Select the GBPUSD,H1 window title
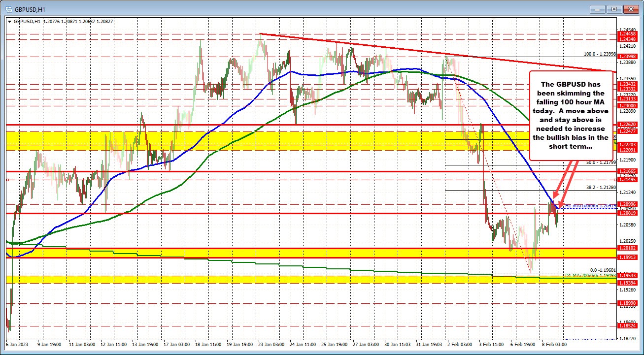 point(30,8)
